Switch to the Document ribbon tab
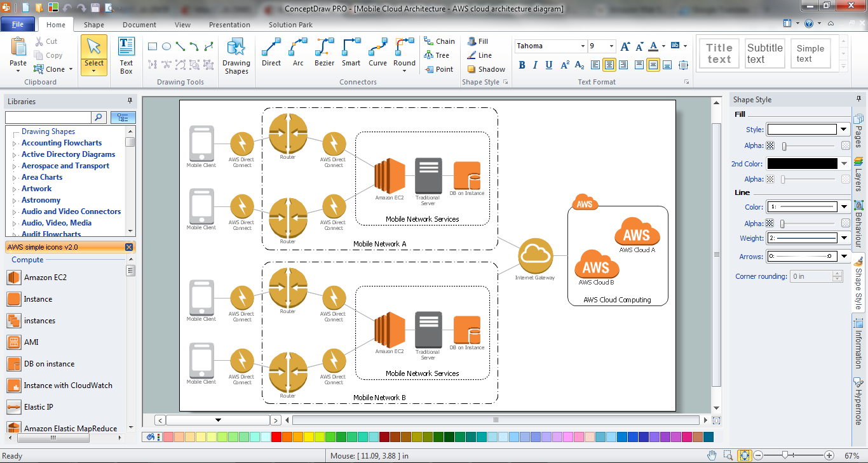 pos(139,25)
